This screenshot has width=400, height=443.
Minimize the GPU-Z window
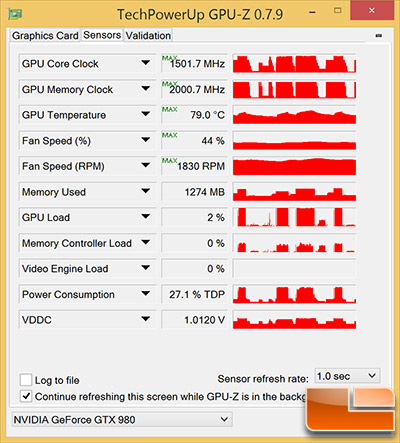312,13
